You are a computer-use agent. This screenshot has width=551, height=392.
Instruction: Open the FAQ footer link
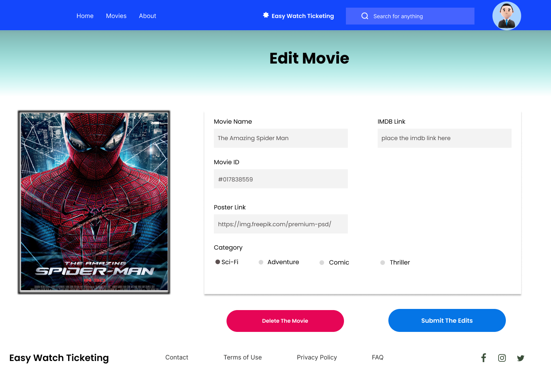(x=378, y=357)
